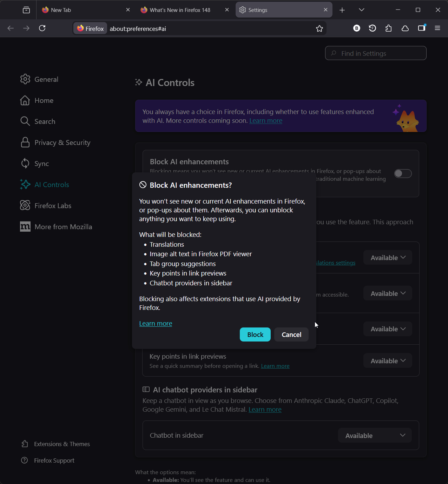Open the account cloud icon in toolbar
The image size is (448, 484).
click(405, 28)
